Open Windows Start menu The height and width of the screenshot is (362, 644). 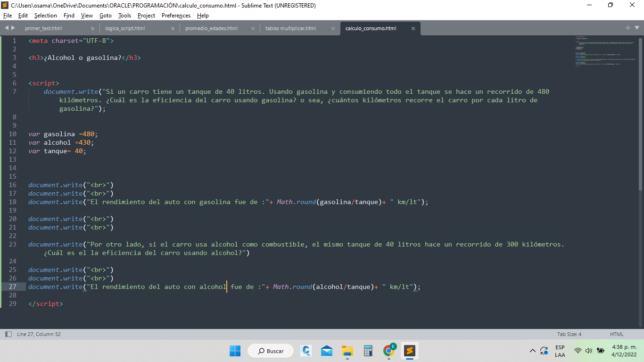[235, 351]
